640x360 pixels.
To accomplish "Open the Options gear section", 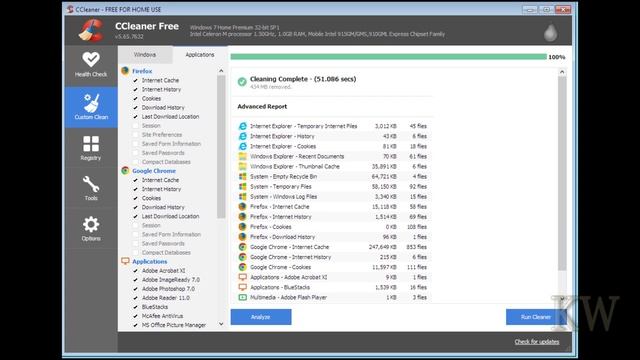I will point(91,229).
